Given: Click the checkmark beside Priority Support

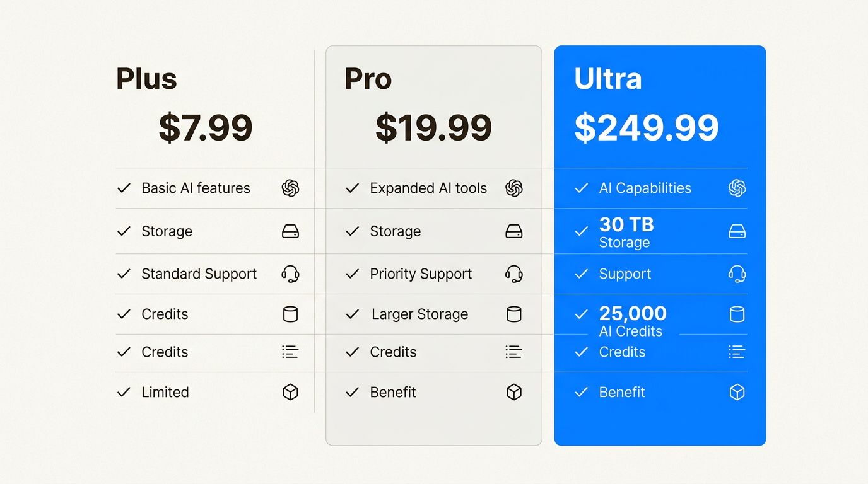Looking at the screenshot, I should [352, 274].
